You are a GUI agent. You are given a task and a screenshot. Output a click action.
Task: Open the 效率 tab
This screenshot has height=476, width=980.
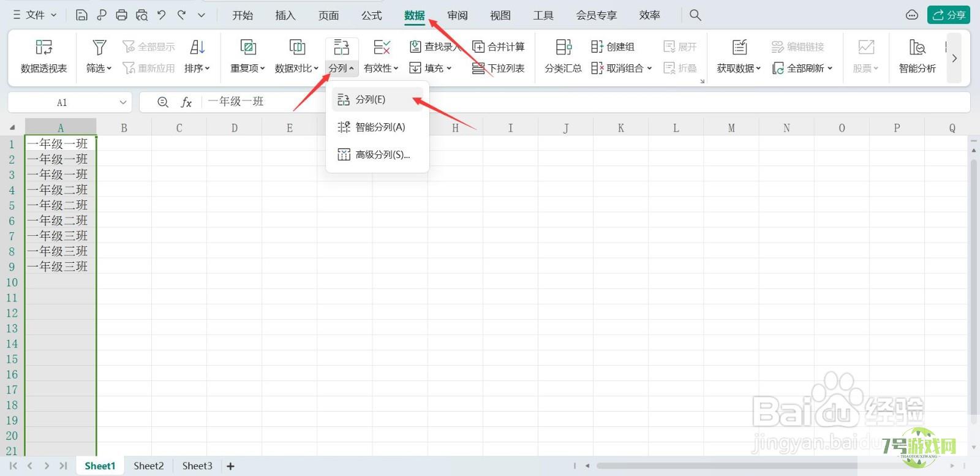pos(649,15)
